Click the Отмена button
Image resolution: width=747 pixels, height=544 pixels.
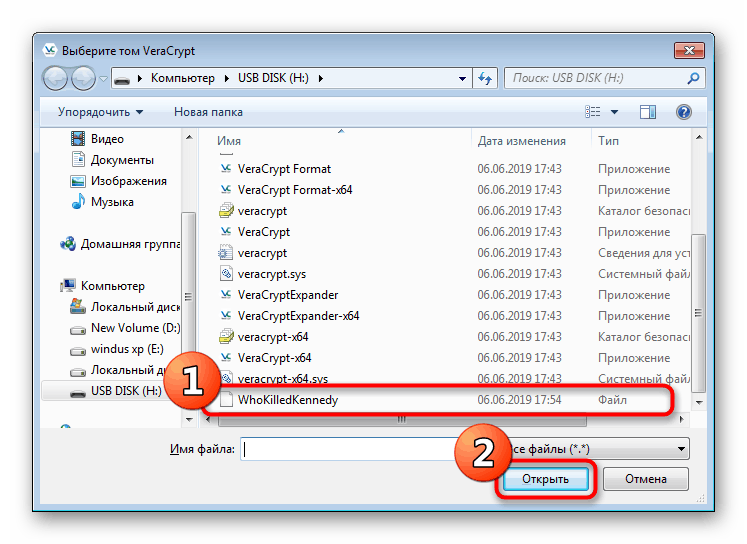[x=646, y=479]
